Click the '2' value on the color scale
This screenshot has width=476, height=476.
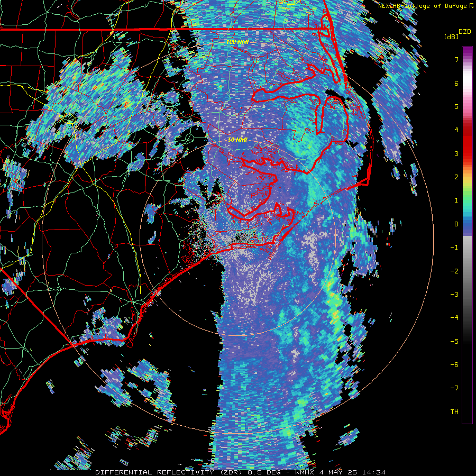pyautogui.click(x=456, y=177)
